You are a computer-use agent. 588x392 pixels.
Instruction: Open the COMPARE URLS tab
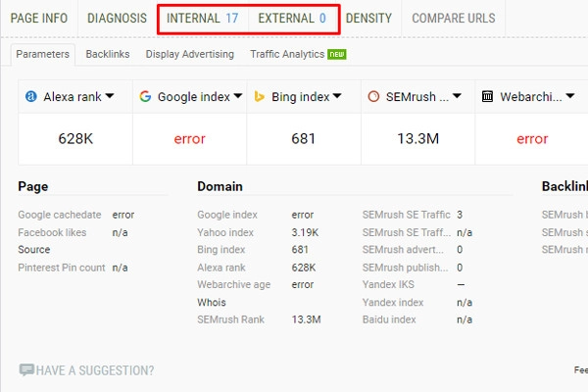tap(453, 18)
